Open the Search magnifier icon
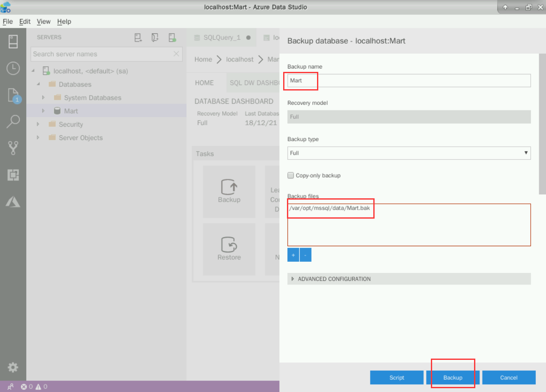 point(13,122)
